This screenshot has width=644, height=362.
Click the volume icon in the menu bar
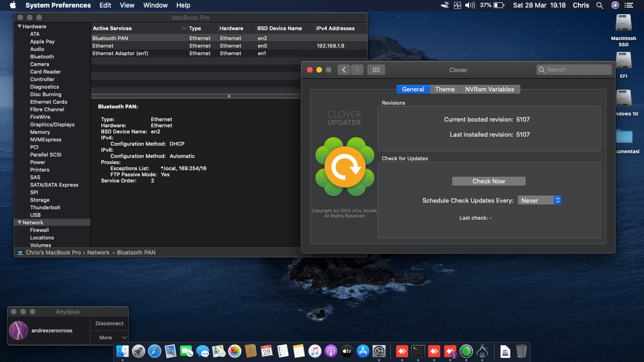(470, 5)
